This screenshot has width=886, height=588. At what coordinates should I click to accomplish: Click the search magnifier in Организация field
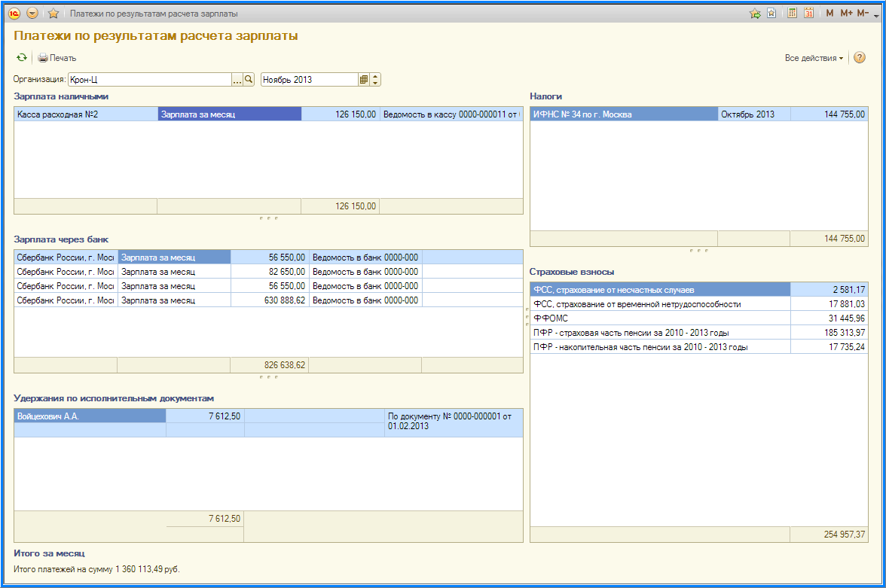pyautogui.click(x=249, y=79)
